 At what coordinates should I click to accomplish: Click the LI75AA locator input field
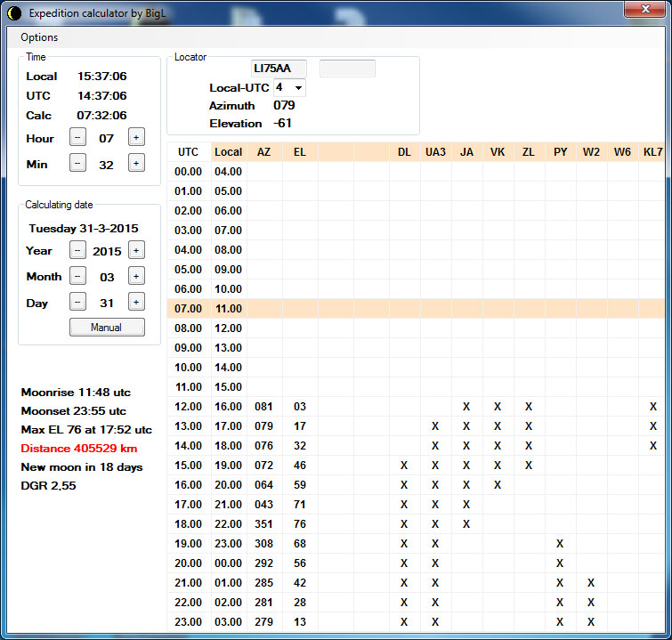click(x=279, y=69)
